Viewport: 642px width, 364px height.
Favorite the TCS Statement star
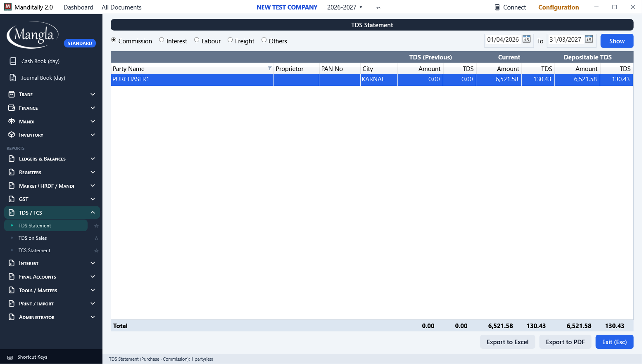(96, 251)
